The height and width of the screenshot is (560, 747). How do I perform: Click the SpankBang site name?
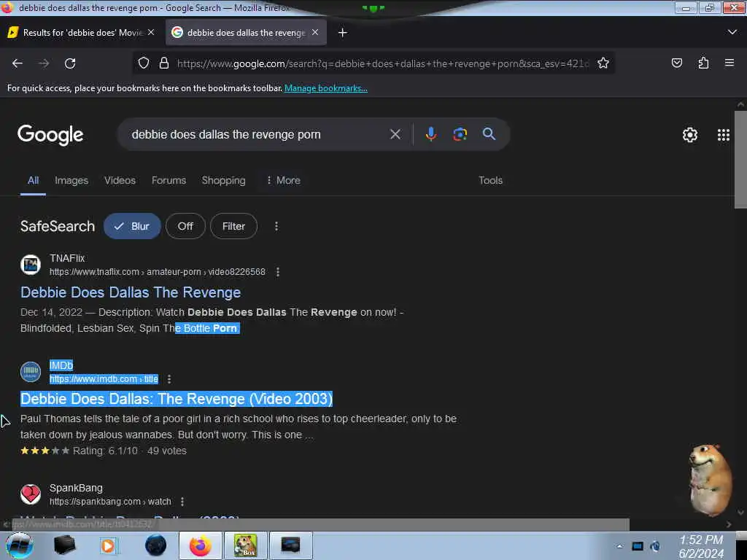pyautogui.click(x=76, y=488)
